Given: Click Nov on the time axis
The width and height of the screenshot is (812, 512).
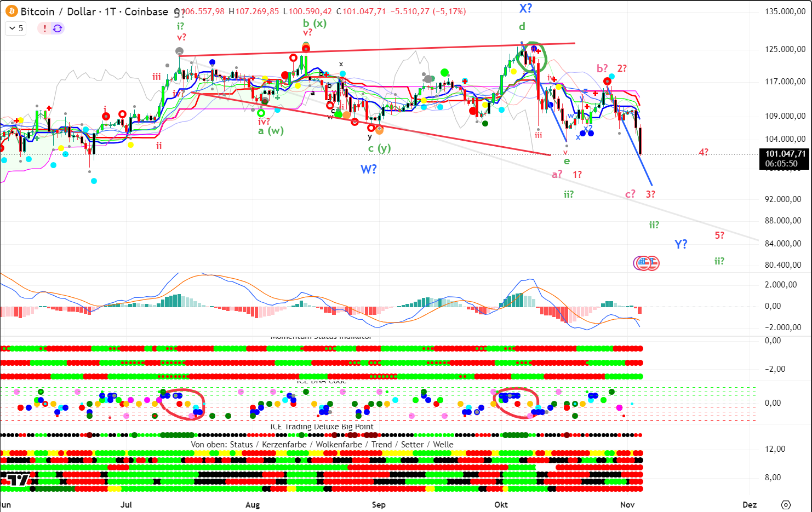Looking at the screenshot, I should 627,504.
